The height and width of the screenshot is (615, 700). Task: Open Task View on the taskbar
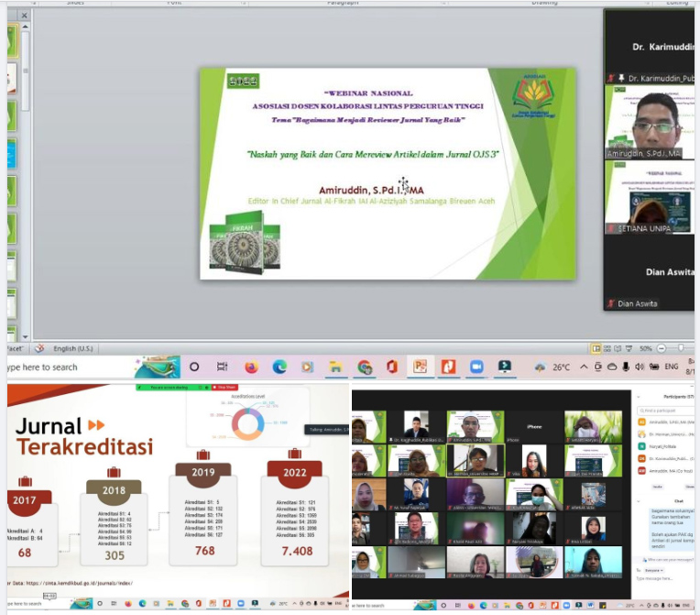point(223,367)
